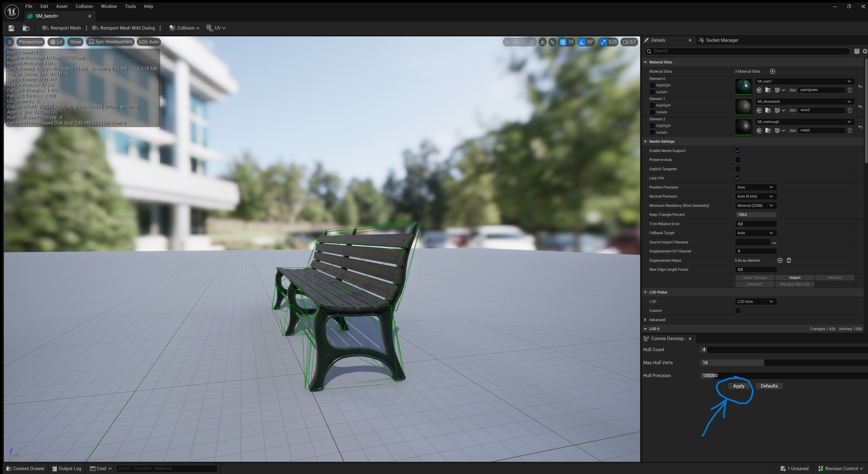
Task: Adjust the Max Hull Verts slider
Action: [x=732, y=363]
